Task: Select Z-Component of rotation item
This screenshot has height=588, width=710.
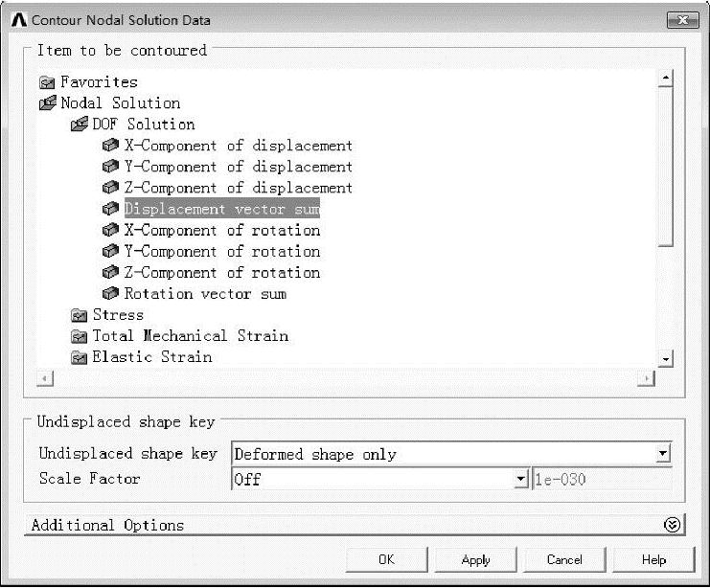Action: (x=222, y=273)
